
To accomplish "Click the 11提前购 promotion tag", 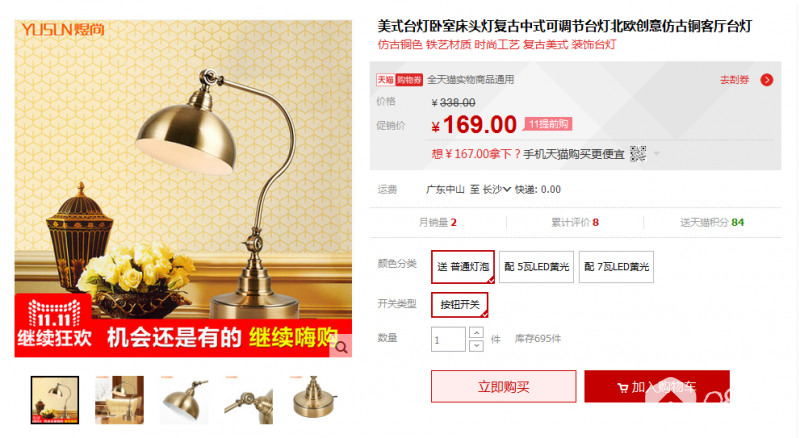I will click(x=548, y=124).
